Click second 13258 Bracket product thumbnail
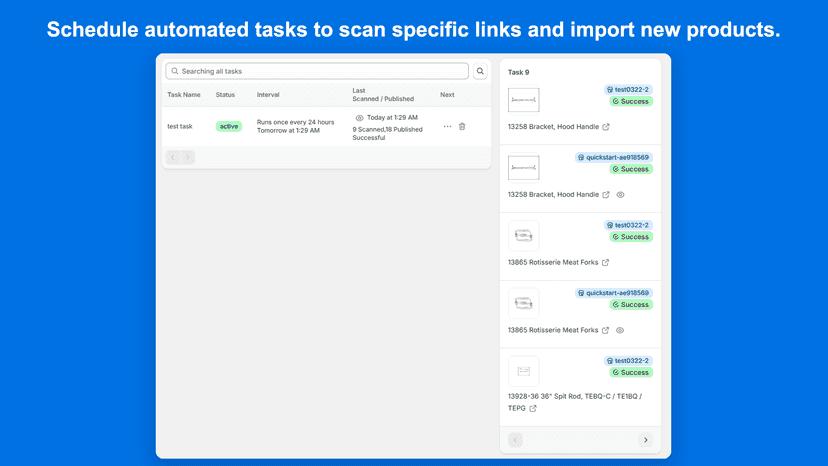 click(x=523, y=167)
